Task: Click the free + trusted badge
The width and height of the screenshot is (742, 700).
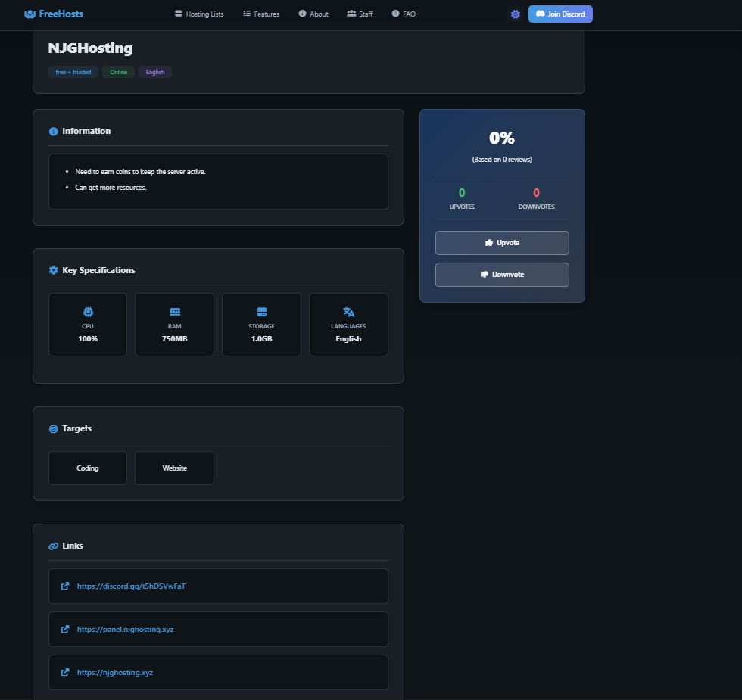Action: click(73, 72)
